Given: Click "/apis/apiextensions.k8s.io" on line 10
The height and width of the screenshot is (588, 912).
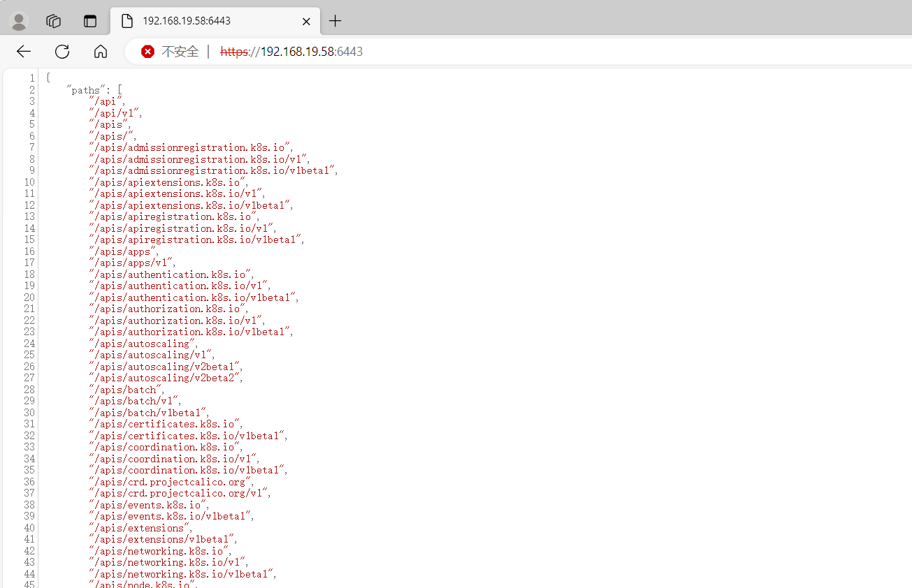Looking at the screenshot, I should (167, 182).
